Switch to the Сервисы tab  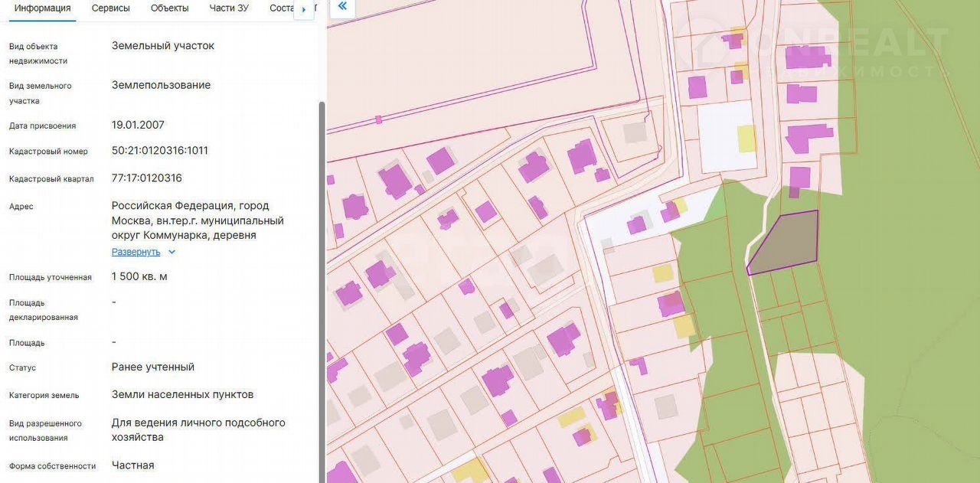110,8
